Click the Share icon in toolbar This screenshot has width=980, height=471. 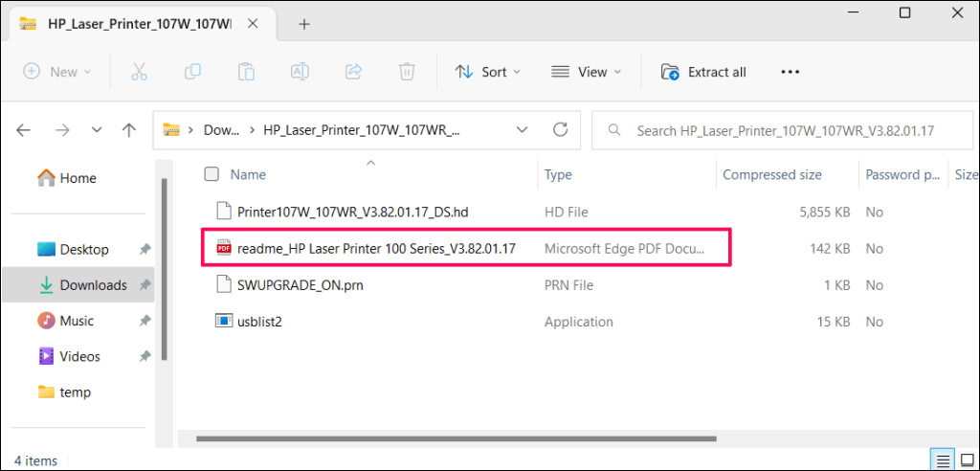[354, 72]
